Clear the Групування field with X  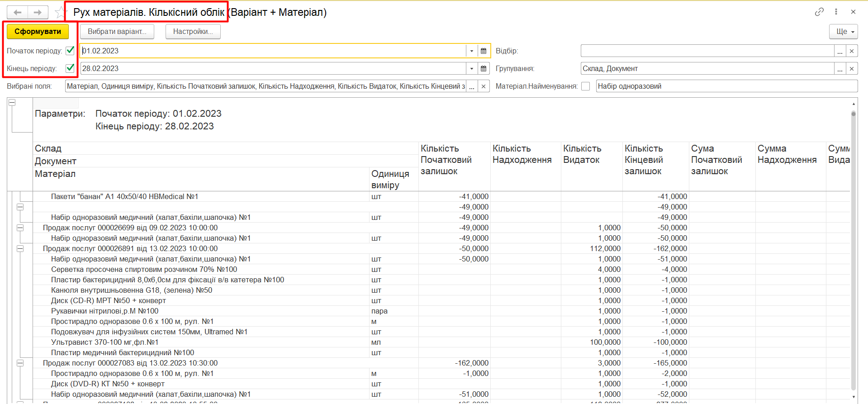click(x=852, y=69)
